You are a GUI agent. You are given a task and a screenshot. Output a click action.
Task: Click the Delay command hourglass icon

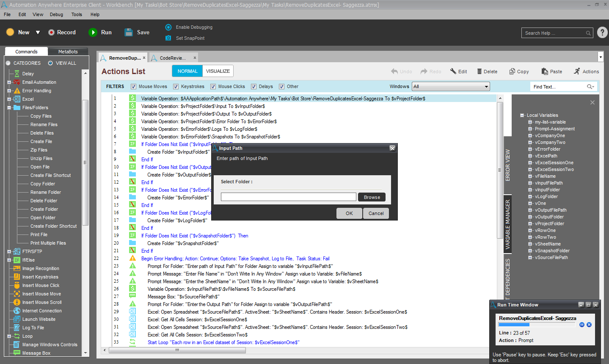coord(17,74)
